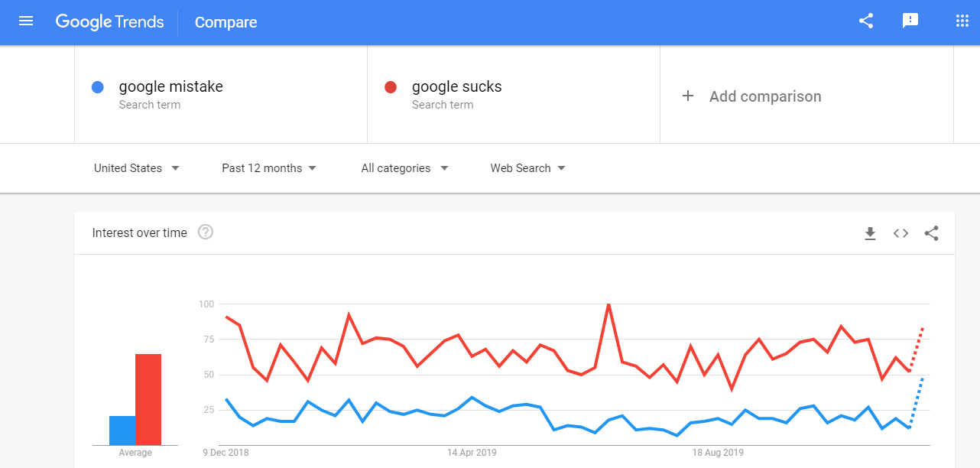Screen dimensions: 980x468
Task: Open the Web Search type dropdown
Action: click(528, 168)
